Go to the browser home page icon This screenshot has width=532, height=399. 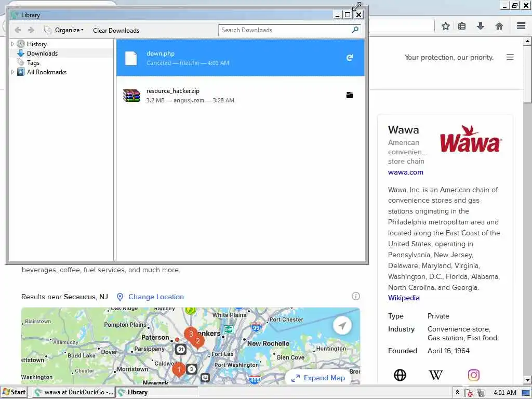(x=499, y=26)
